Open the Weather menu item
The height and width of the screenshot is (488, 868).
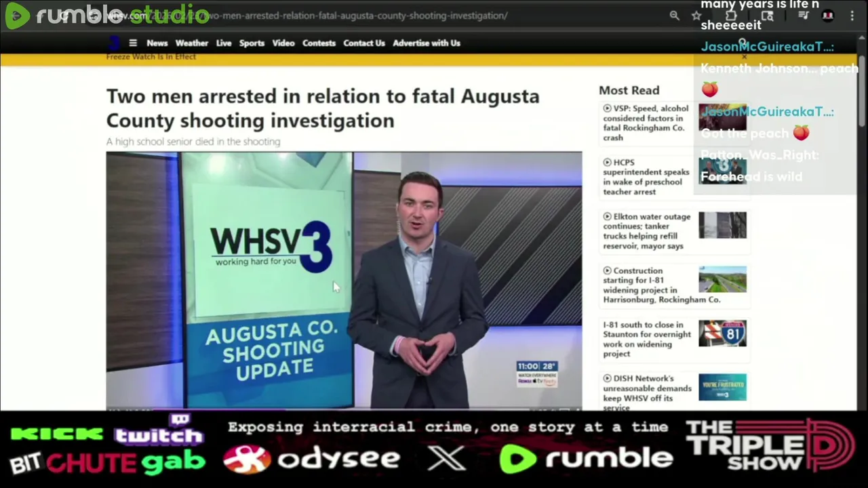click(x=192, y=43)
